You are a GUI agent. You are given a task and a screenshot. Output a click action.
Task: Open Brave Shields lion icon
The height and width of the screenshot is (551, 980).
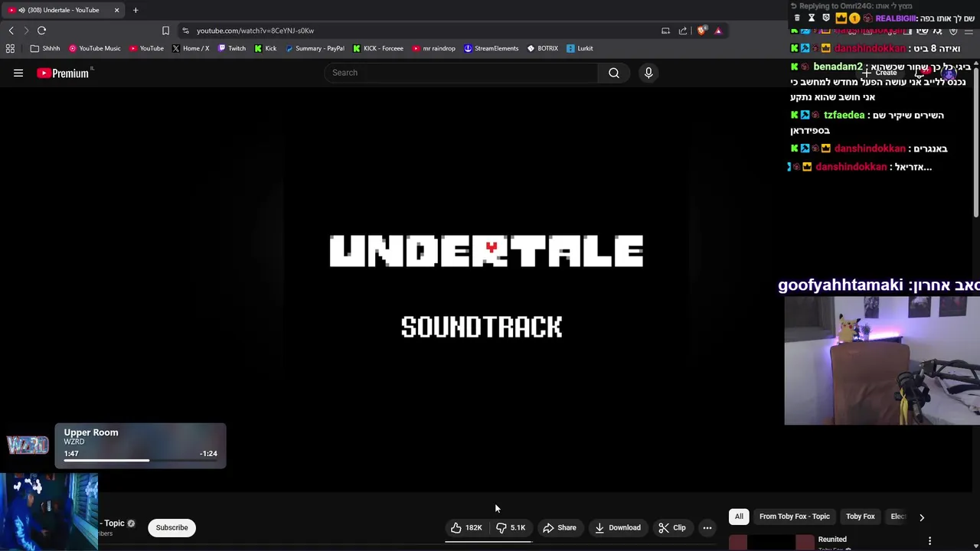point(701,31)
